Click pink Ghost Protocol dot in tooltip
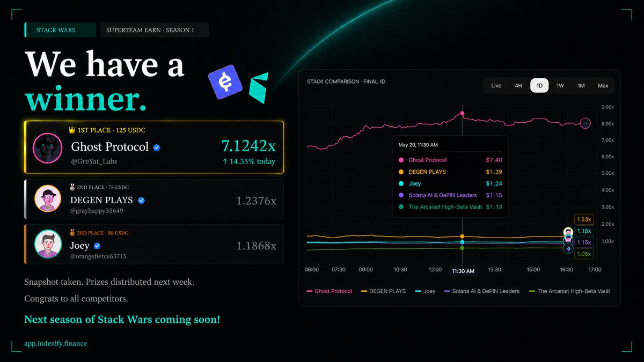 [401, 160]
